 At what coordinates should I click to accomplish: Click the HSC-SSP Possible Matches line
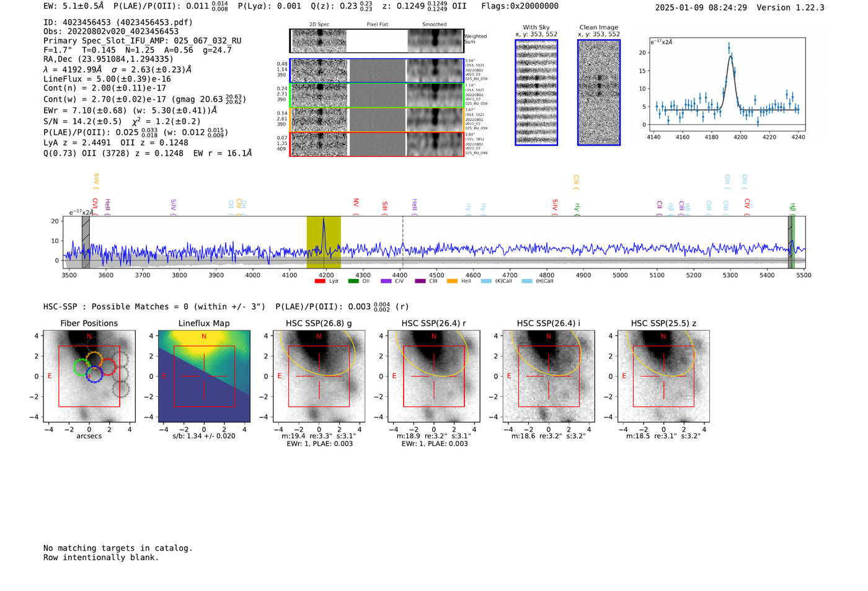coord(226,307)
